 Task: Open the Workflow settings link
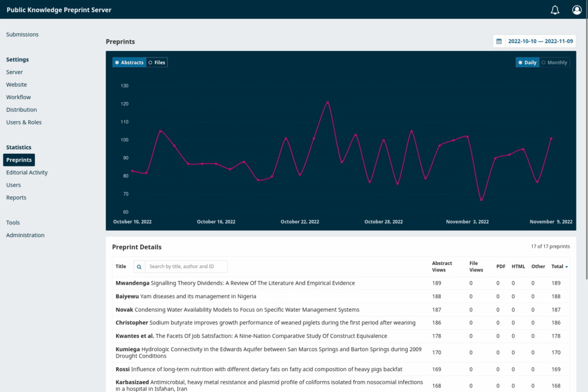[x=18, y=97]
